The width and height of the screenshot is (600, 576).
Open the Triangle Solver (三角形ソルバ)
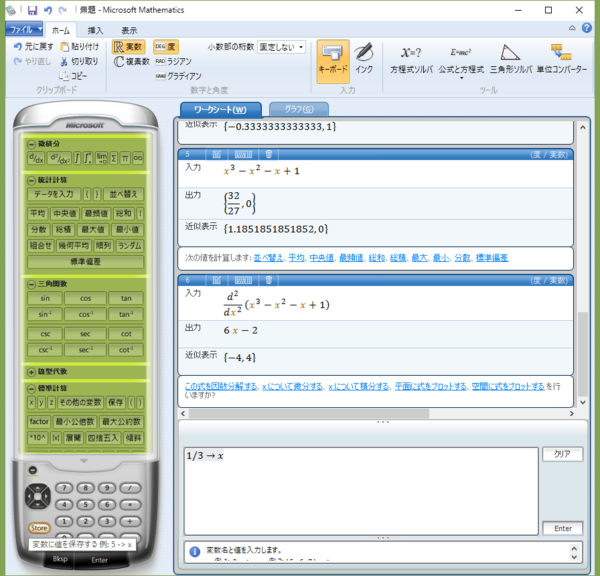tap(511, 60)
